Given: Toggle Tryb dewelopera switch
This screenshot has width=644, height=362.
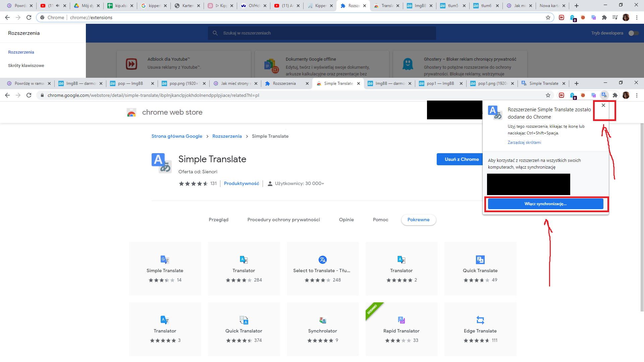Looking at the screenshot, I should click(634, 33).
